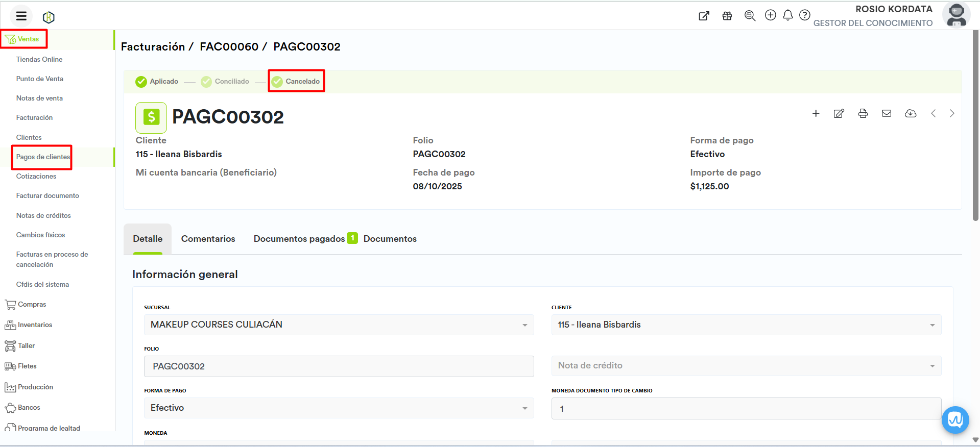Add new payment with plus icon

(x=816, y=113)
